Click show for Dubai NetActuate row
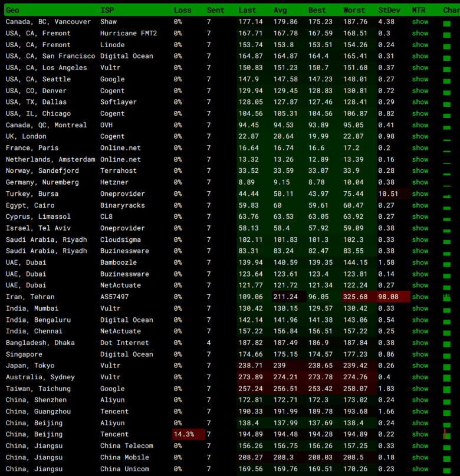Screen dimensions: 460x476 (420, 285)
